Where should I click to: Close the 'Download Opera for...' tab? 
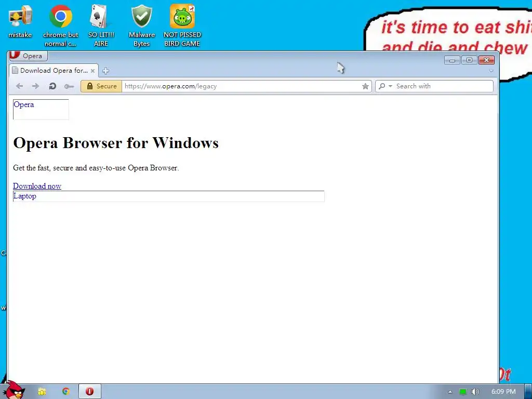coord(92,71)
